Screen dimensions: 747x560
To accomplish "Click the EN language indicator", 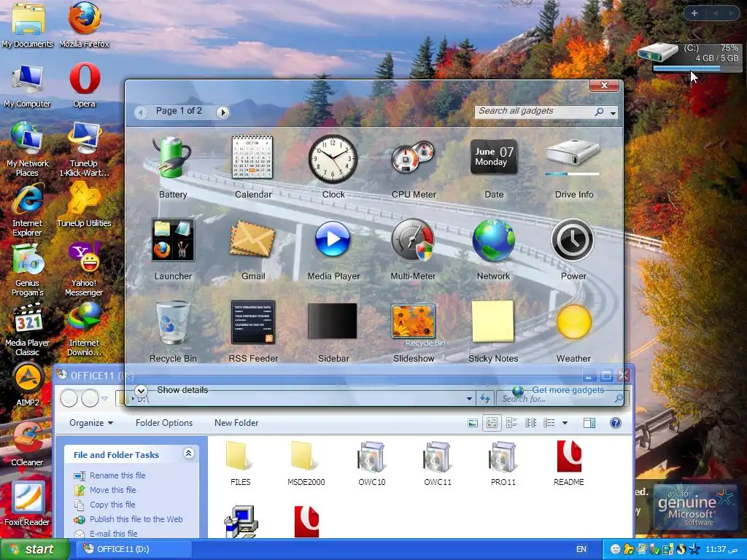I will [x=581, y=550].
